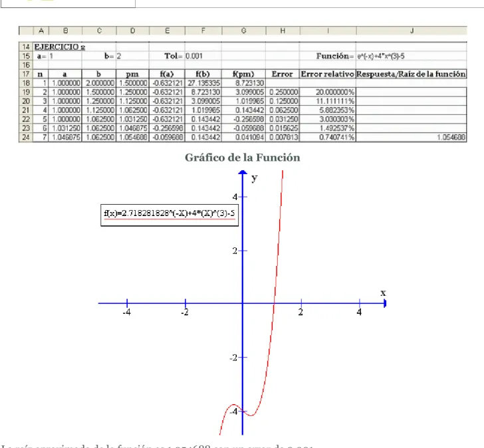Click cell with value 0.041094
Screen dimensions: 484x448
click(243, 138)
